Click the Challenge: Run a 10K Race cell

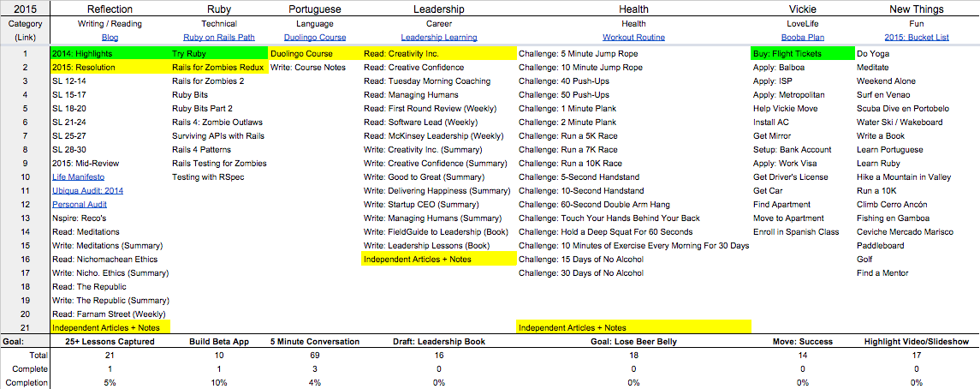pos(570,164)
